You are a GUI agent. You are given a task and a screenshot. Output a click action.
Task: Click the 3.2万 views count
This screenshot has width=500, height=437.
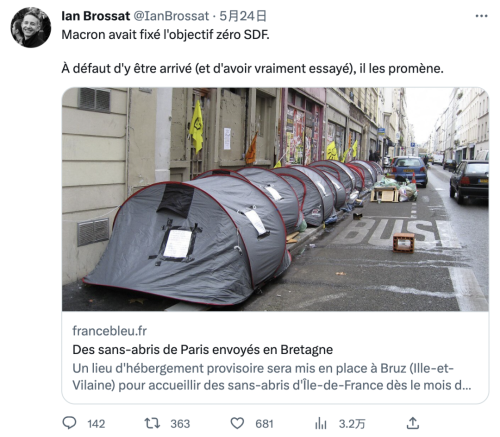(x=352, y=424)
